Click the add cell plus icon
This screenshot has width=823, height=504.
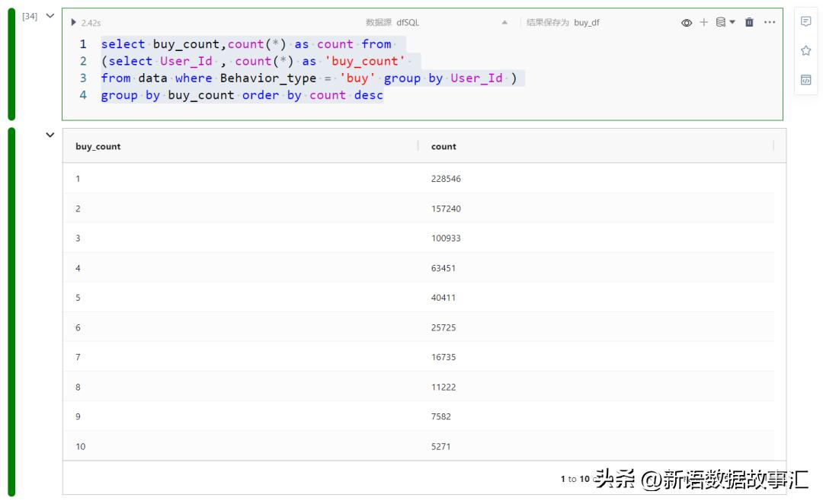703,23
